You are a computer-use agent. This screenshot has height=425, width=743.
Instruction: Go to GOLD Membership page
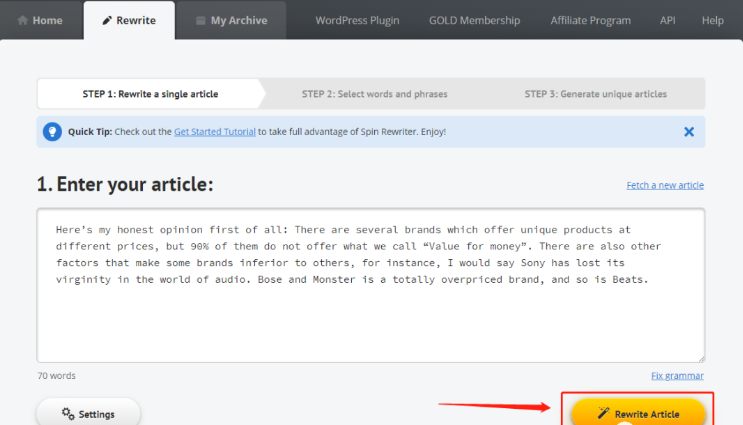(474, 20)
